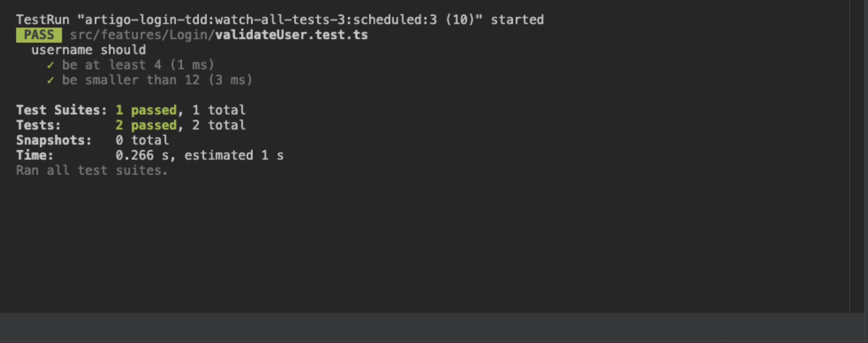Click the '0.266 s' time value
Image resolution: width=868 pixels, height=343 pixels.
[x=142, y=156]
